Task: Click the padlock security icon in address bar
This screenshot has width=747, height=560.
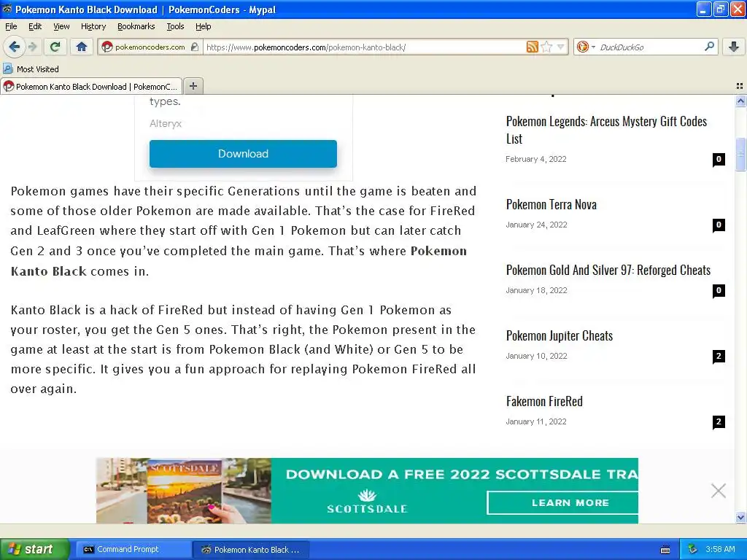Action: (194, 47)
